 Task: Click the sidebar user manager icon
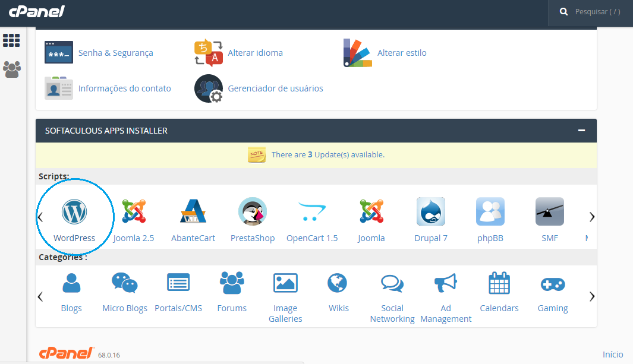pos(12,69)
